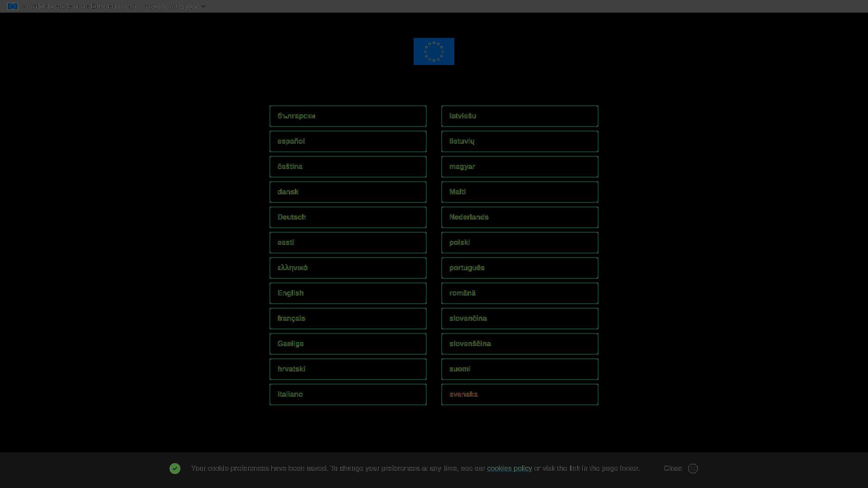
Task: Select Malti language
Action: pyautogui.click(x=520, y=192)
